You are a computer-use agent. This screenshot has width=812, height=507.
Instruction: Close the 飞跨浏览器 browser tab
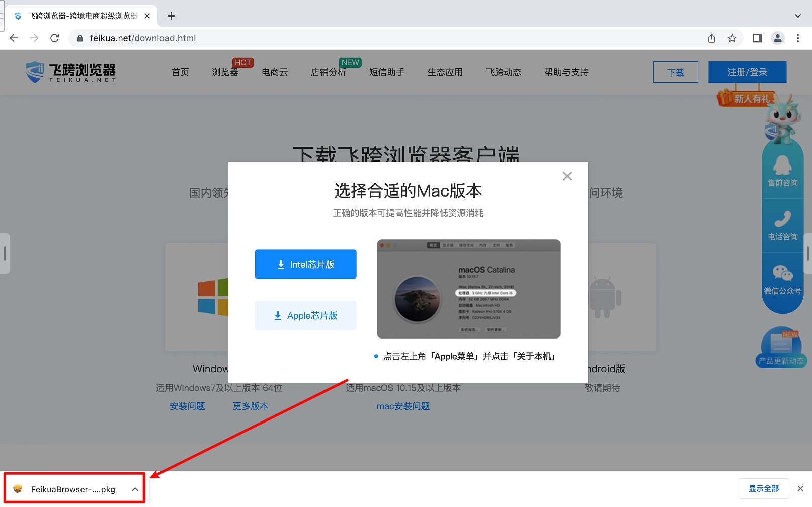pos(147,16)
